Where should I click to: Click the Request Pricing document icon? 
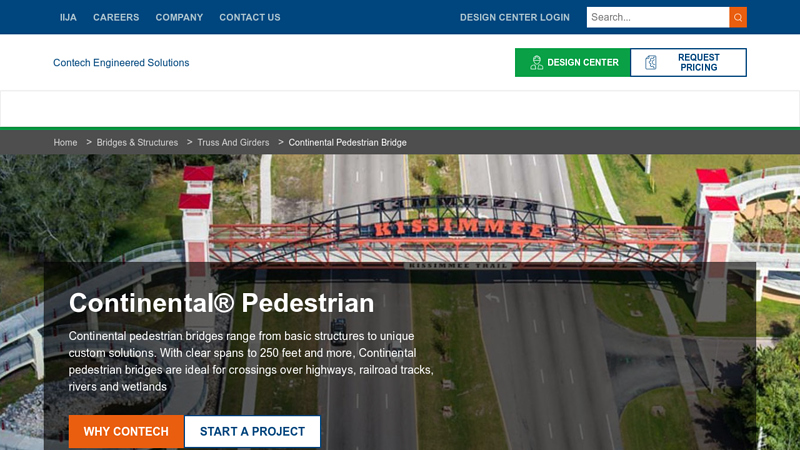pos(651,62)
